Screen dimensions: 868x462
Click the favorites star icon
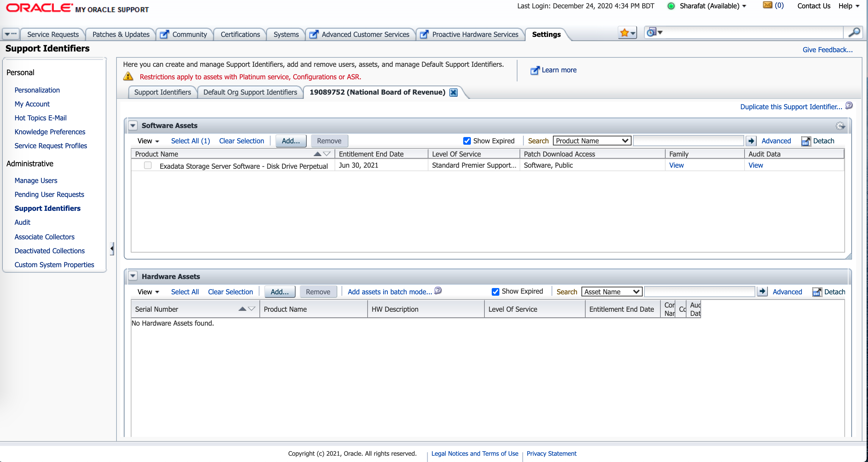[625, 33]
